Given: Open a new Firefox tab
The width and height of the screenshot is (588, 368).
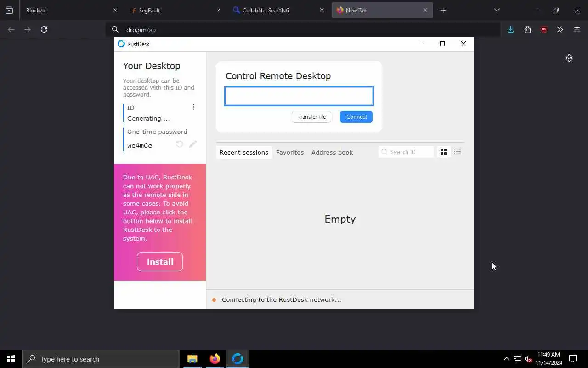Looking at the screenshot, I should 443,10.
